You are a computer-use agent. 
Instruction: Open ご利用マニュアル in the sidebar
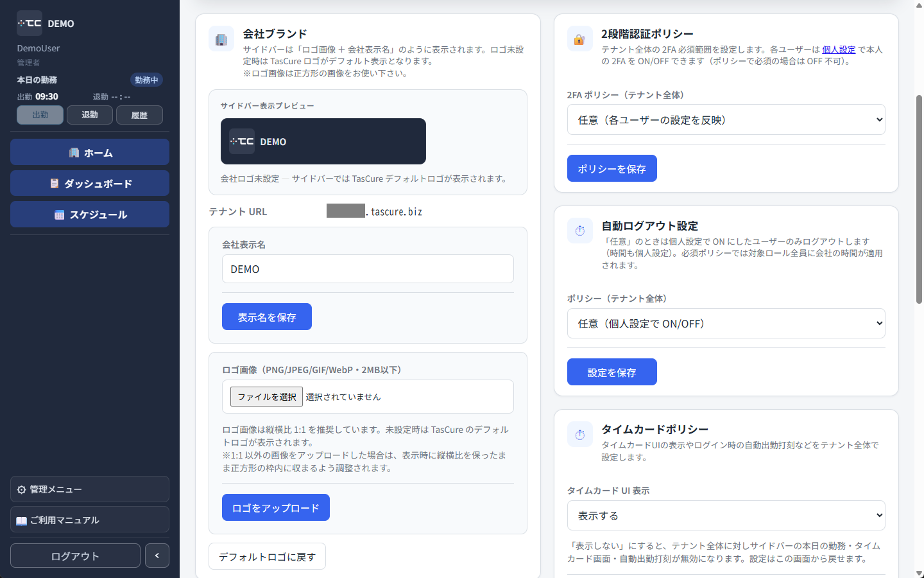(x=90, y=520)
